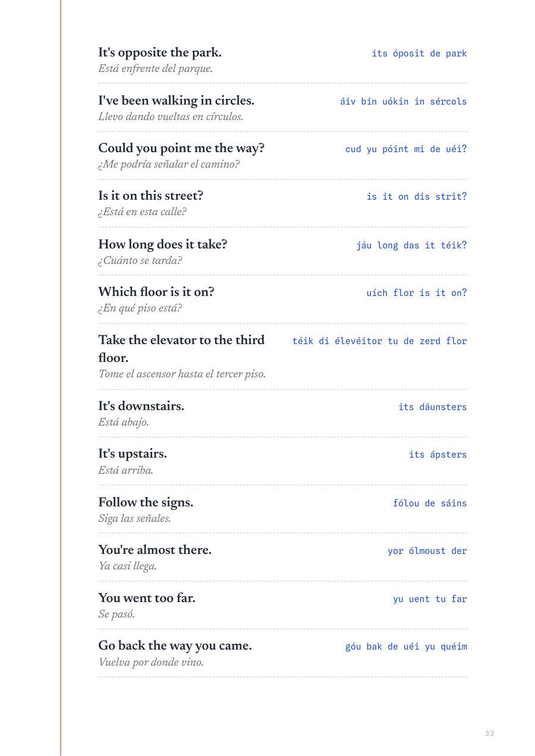Viewport: 535px width, 756px height.
Task: Click the phrase "Is it on this street?"
Action: tap(151, 196)
